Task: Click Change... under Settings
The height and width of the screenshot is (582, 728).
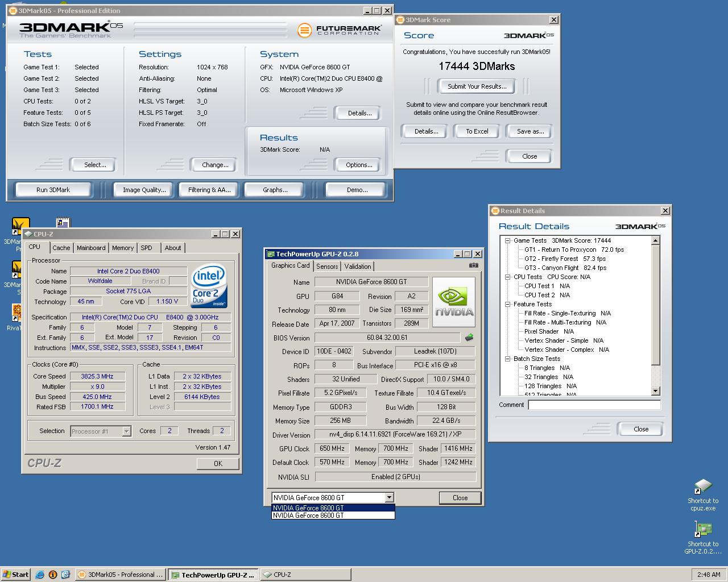Action: [215, 165]
